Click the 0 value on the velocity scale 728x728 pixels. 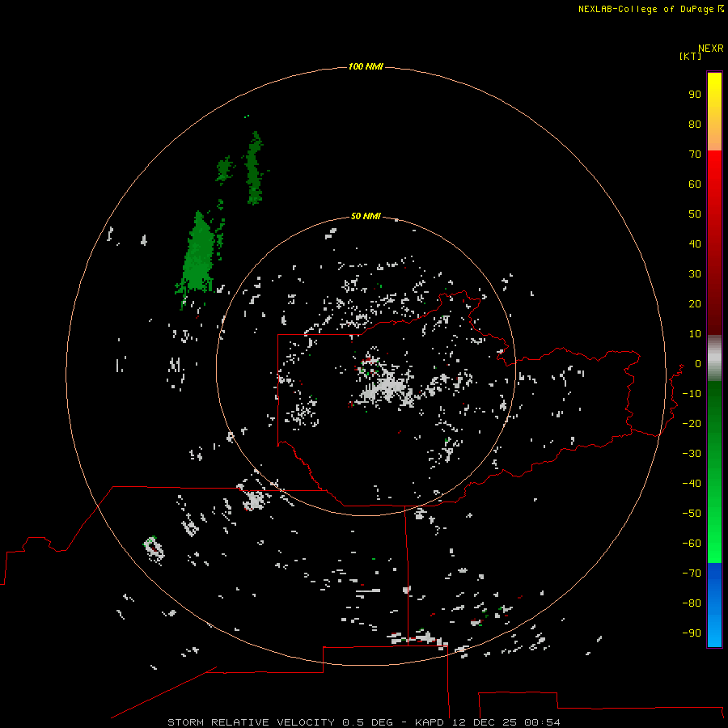click(x=698, y=363)
